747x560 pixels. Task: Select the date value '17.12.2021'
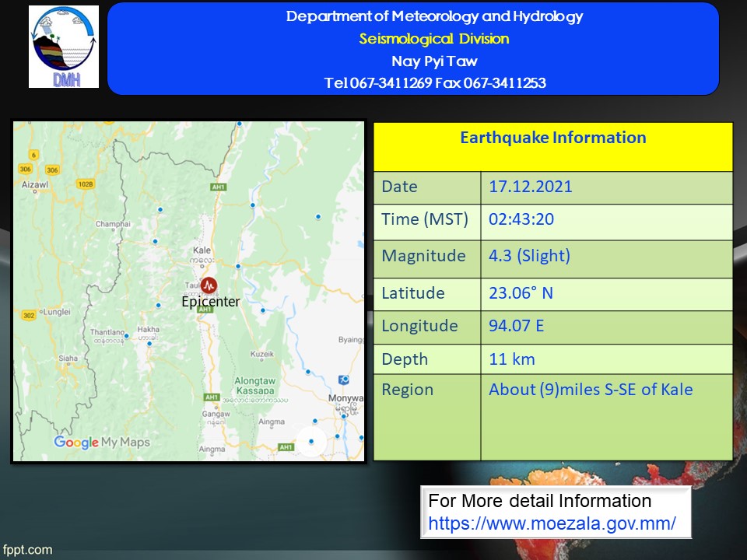(x=530, y=186)
